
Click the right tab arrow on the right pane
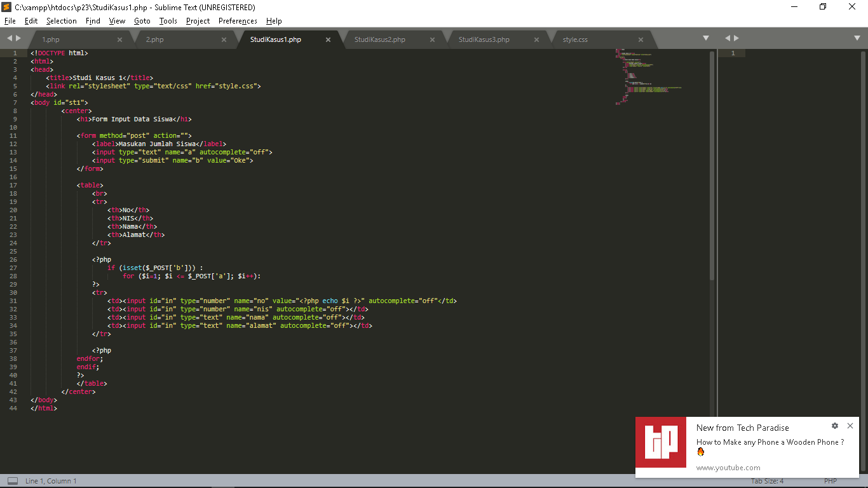737,38
